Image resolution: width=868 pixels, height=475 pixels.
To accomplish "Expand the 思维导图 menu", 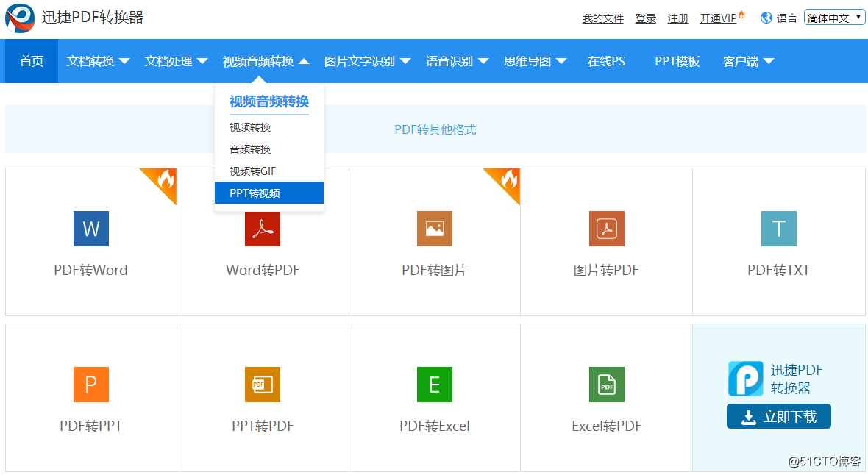I will pos(535,62).
